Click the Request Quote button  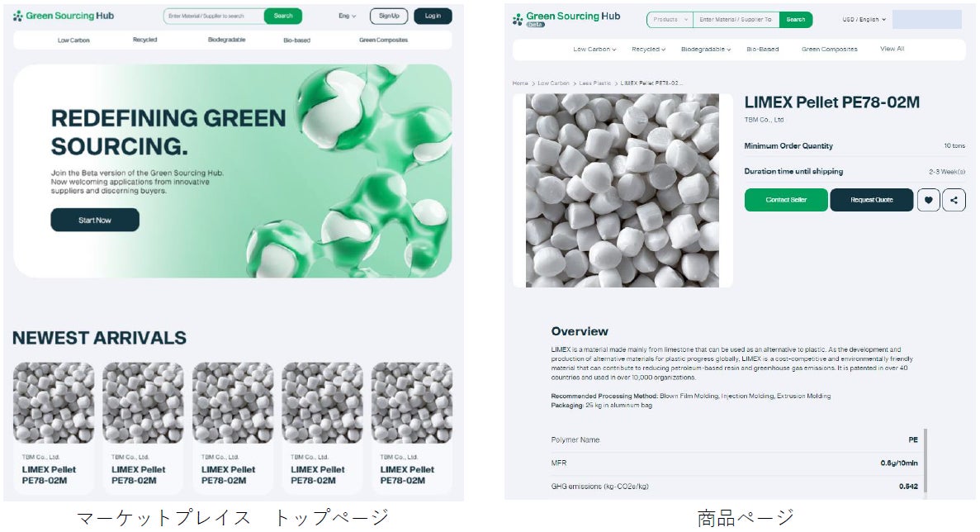[871, 200]
